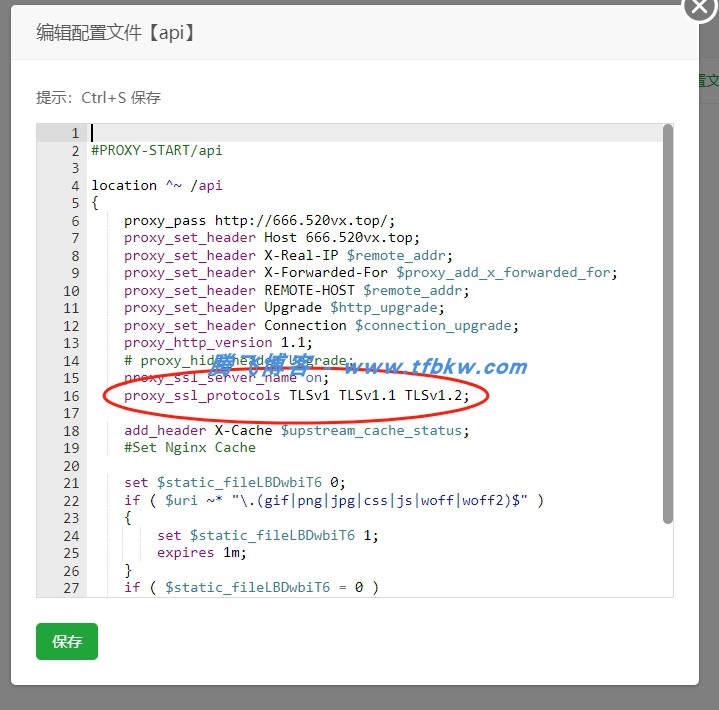Click the Upgrade $http_upgrade line

click(x=284, y=308)
